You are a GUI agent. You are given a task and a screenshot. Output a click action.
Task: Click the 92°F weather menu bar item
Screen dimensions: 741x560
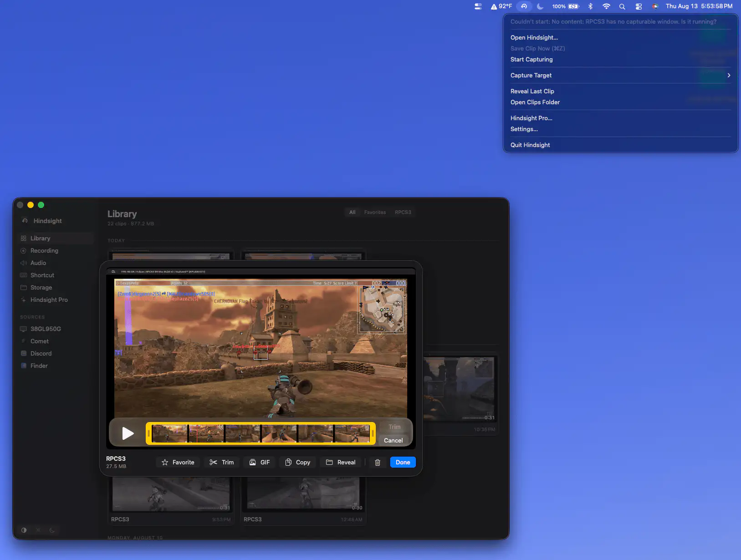[x=501, y=6]
